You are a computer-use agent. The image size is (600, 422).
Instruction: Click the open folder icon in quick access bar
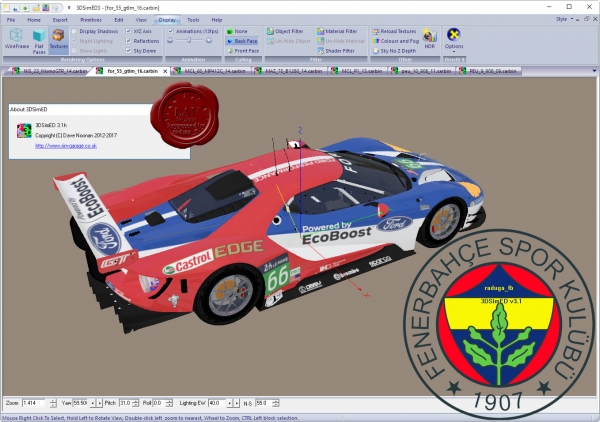click(x=36, y=8)
